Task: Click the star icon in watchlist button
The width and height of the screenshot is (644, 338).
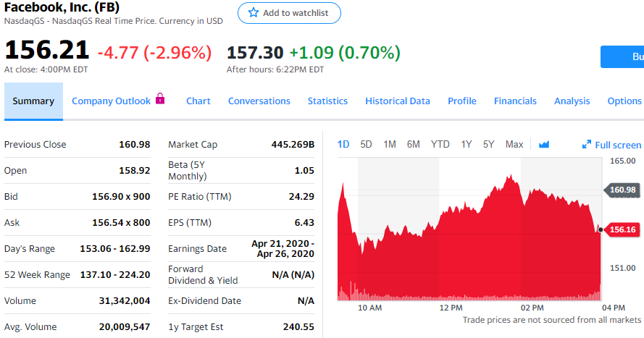Action: [253, 13]
